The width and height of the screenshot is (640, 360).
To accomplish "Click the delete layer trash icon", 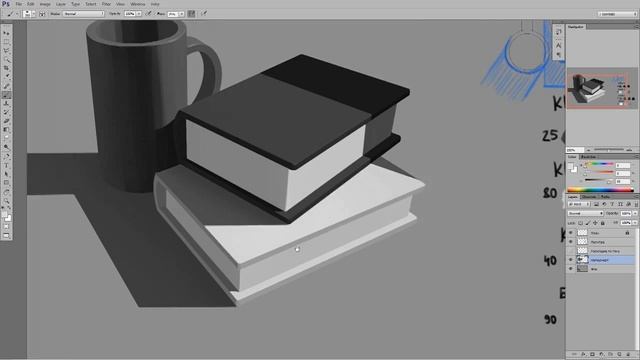I will click(628, 354).
